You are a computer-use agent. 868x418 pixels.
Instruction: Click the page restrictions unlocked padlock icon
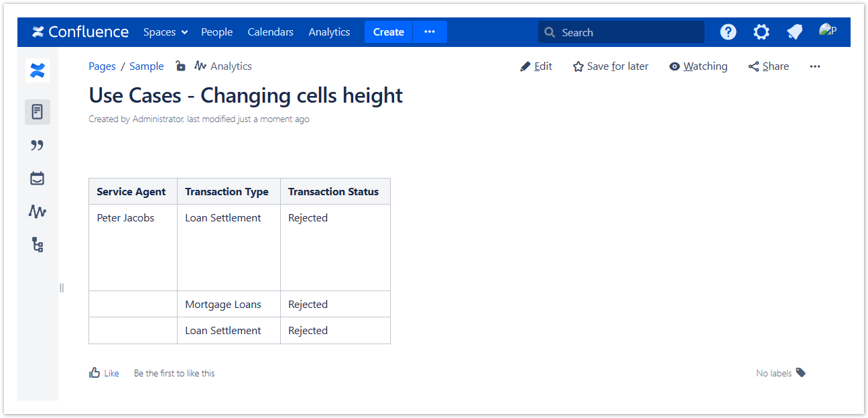click(180, 66)
